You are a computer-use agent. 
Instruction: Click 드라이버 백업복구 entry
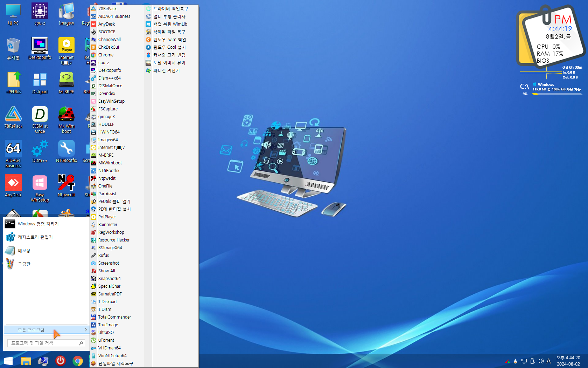[x=171, y=9]
